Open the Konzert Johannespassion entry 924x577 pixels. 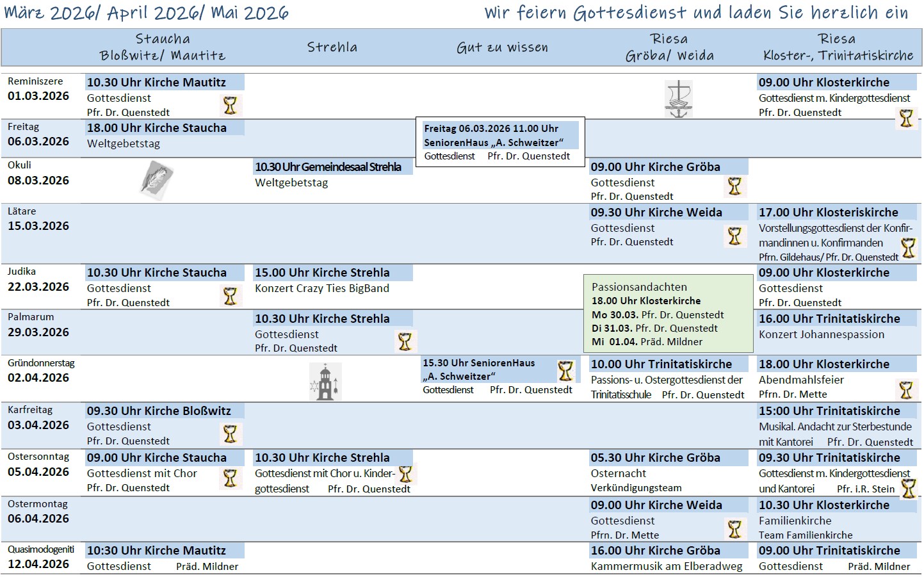pos(821,334)
